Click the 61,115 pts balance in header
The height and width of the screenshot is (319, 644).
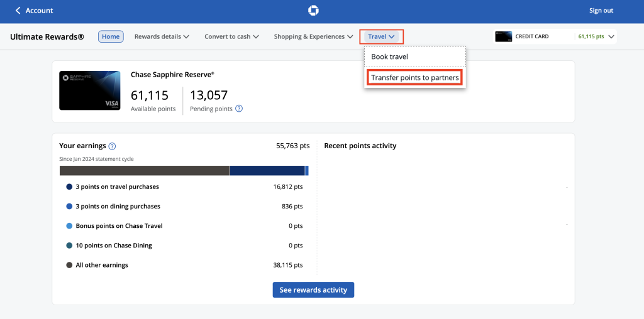[591, 36]
